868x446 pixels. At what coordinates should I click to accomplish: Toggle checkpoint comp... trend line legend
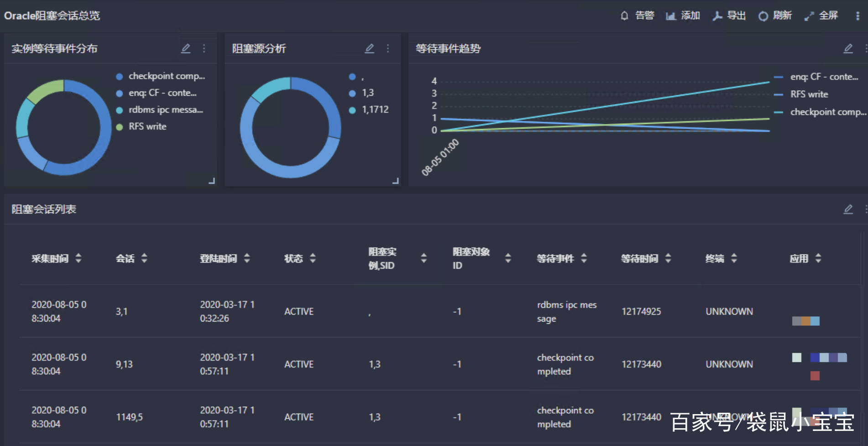point(820,112)
